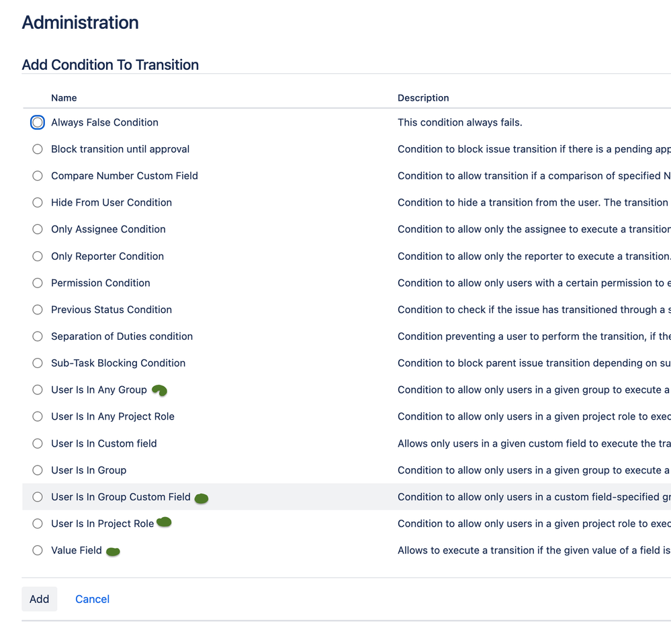
Task: Select the User Is In Custom field condition
Action: [38, 443]
